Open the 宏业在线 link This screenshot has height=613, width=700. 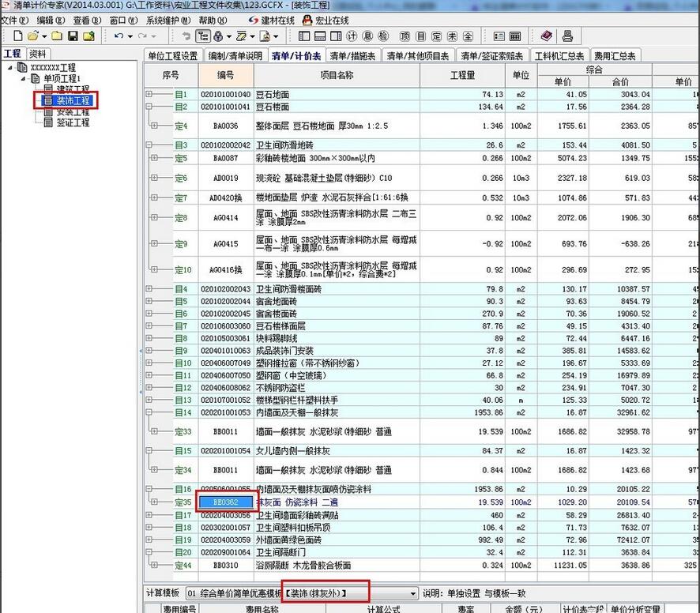(326, 21)
